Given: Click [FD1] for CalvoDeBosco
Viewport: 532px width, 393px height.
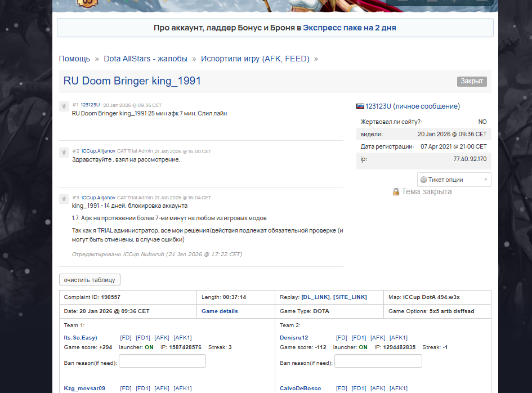Looking at the screenshot, I should click(x=359, y=388).
